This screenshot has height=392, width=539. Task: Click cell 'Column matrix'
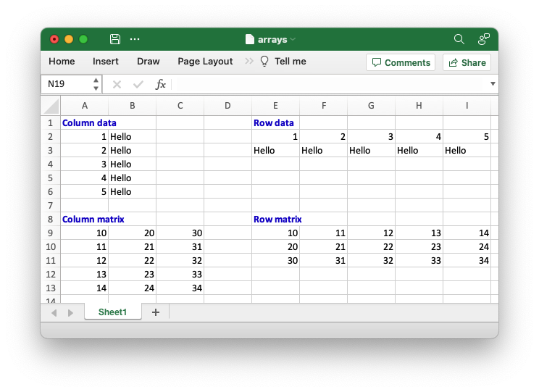85,219
